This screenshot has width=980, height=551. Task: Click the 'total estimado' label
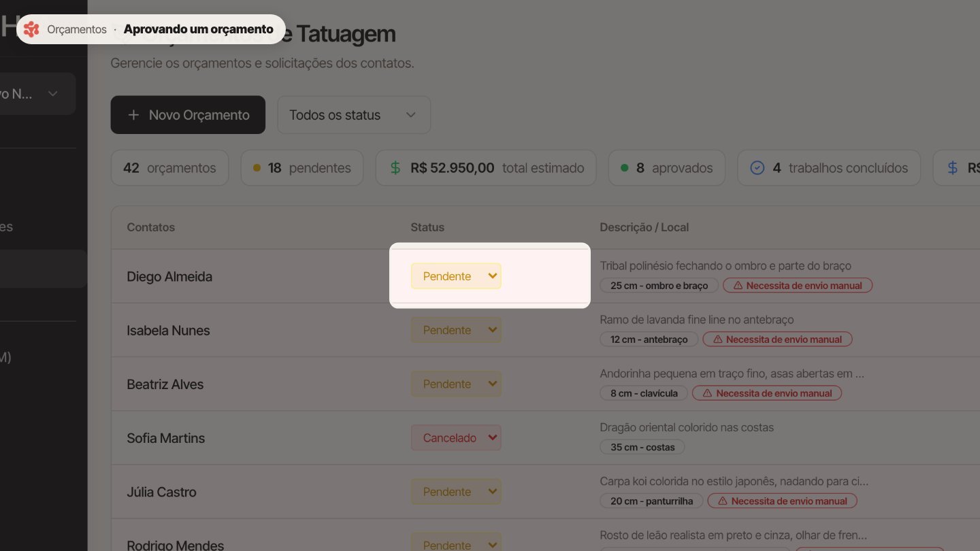(x=543, y=168)
